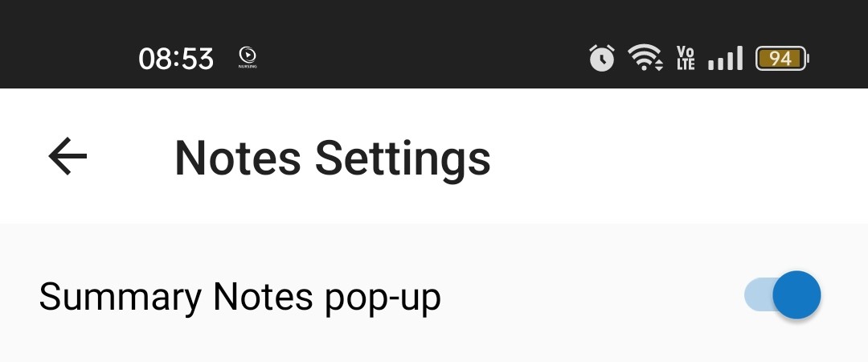The image size is (868, 362).
Task: Tap the word "Notes" in the header title
Action: tap(238, 157)
